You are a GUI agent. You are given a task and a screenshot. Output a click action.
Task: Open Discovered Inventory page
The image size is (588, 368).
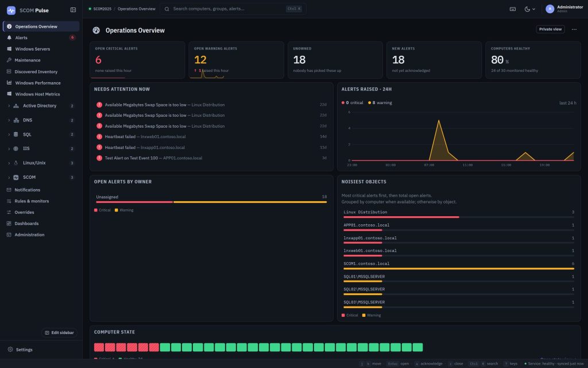click(x=41, y=71)
